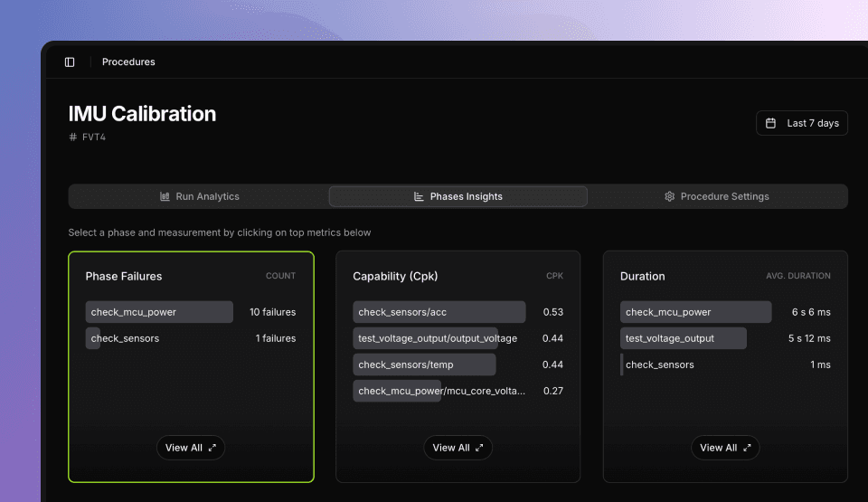Viewport: 868px width, 502px height.
Task: Click the bar chart icon for Run Analytics
Action: pyautogui.click(x=165, y=196)
